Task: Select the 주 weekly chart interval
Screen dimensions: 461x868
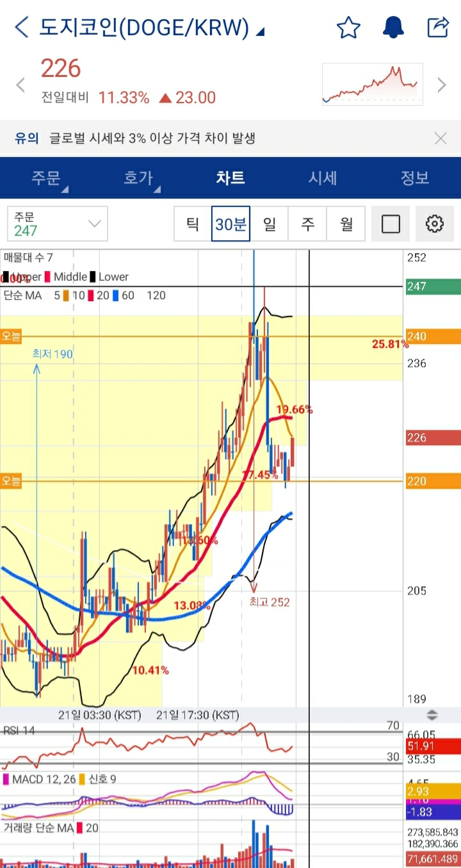Action: (308, 224)
